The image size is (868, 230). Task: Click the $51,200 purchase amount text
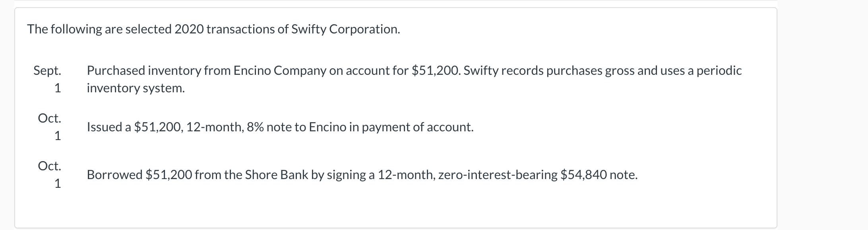click(x=436, y=70)
